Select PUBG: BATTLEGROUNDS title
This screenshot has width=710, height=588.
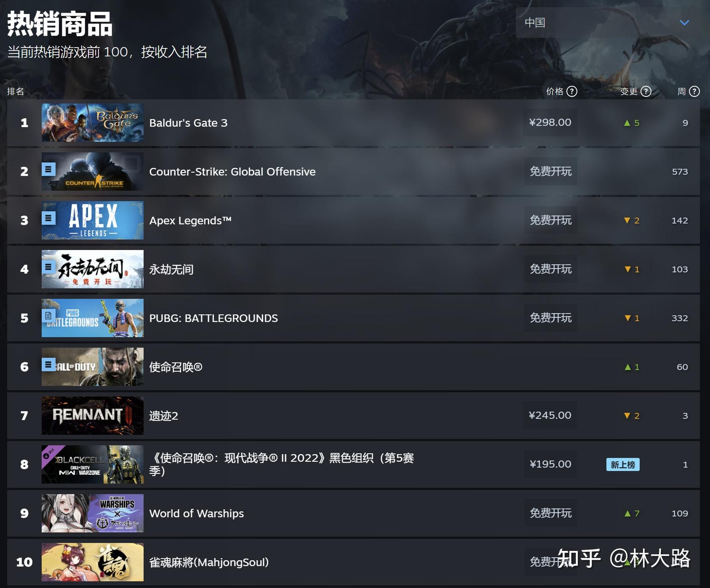click(214, 318)
